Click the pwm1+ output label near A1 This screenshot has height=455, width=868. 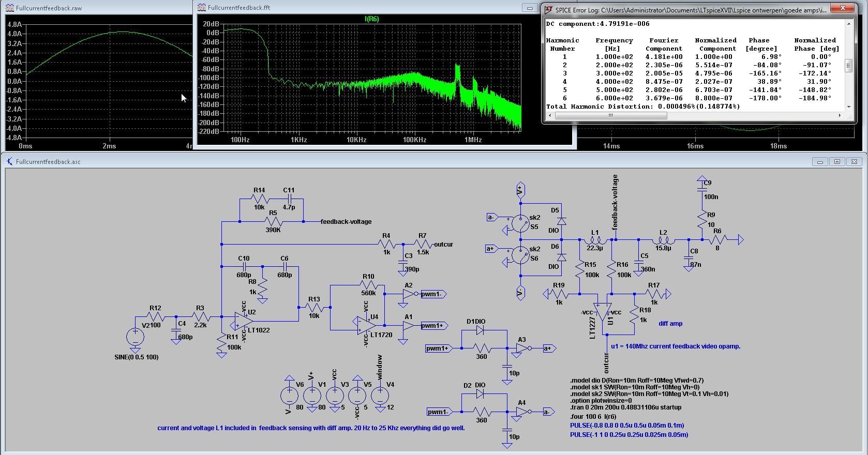(x=434, y=326)
